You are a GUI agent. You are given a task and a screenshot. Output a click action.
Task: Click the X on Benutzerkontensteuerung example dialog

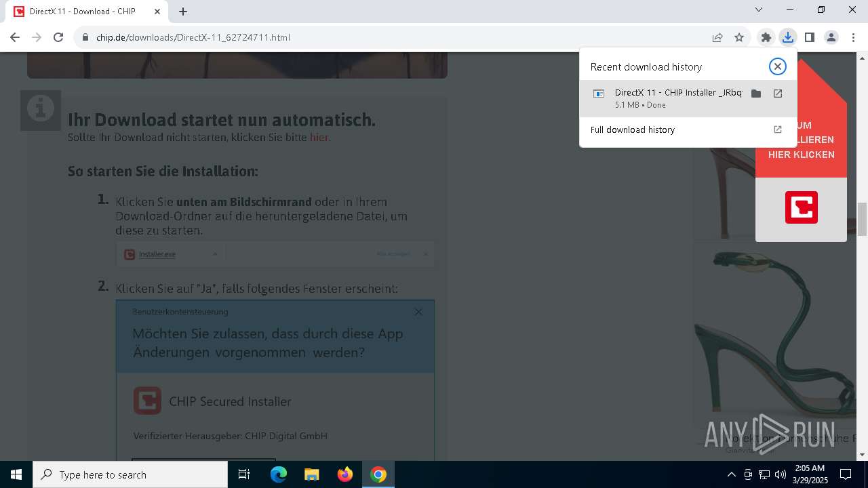click(418, 312)
